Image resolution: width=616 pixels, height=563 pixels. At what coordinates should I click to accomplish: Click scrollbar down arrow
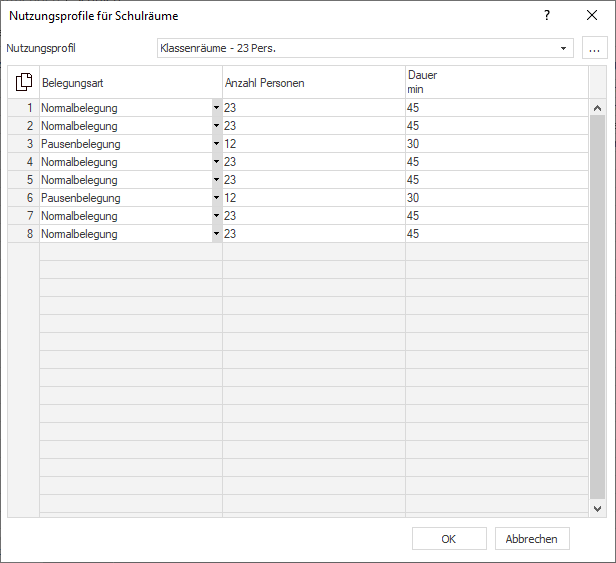click(x=598, y=509)
